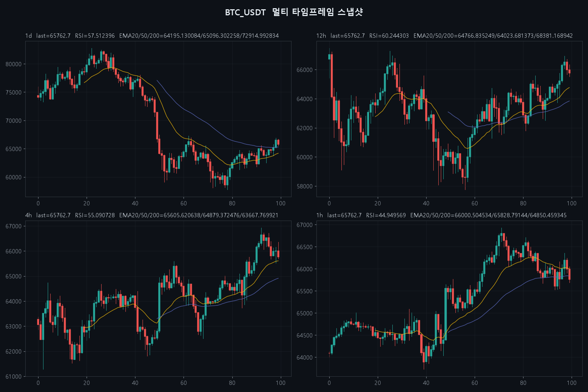The image size is (588, 392).
Task: Click the last candle in the 12h chart
Action: 569,71
